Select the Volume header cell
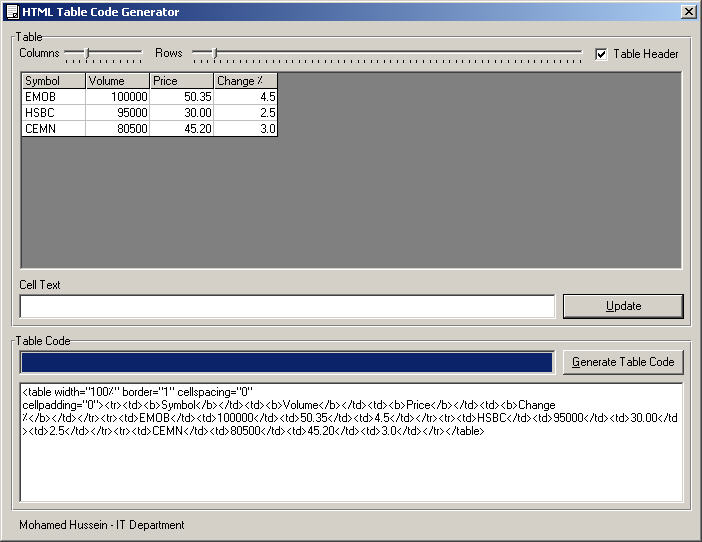The image size is (702, 542). [x=117, y=81]
